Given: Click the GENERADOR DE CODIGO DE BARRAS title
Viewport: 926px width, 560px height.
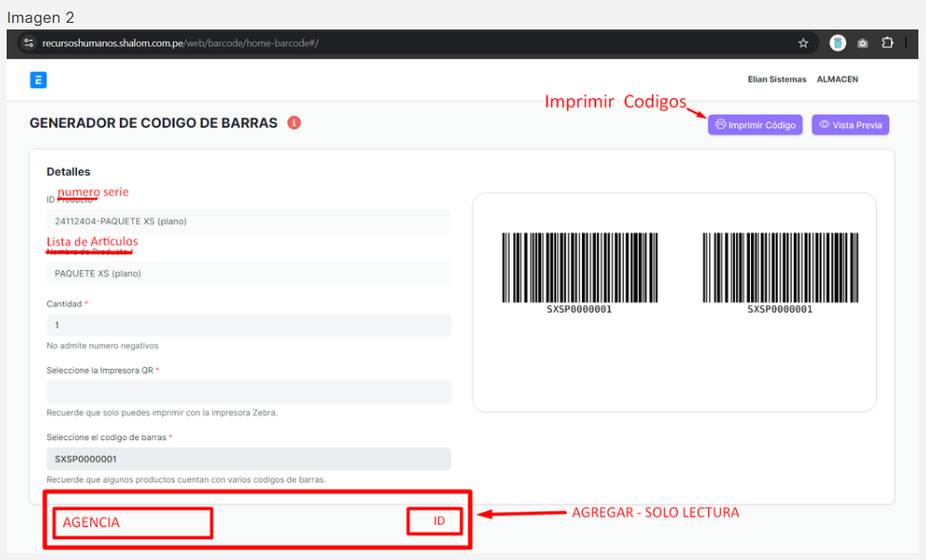Looking at the screenshot, I should coord(154,123).
